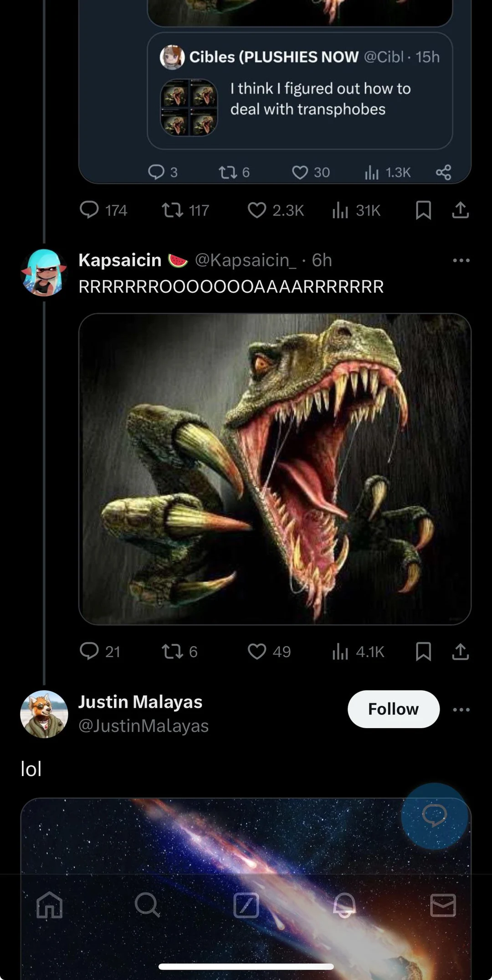
Task: Like Kapsaicin's dinosaur post
Action: 257,652
